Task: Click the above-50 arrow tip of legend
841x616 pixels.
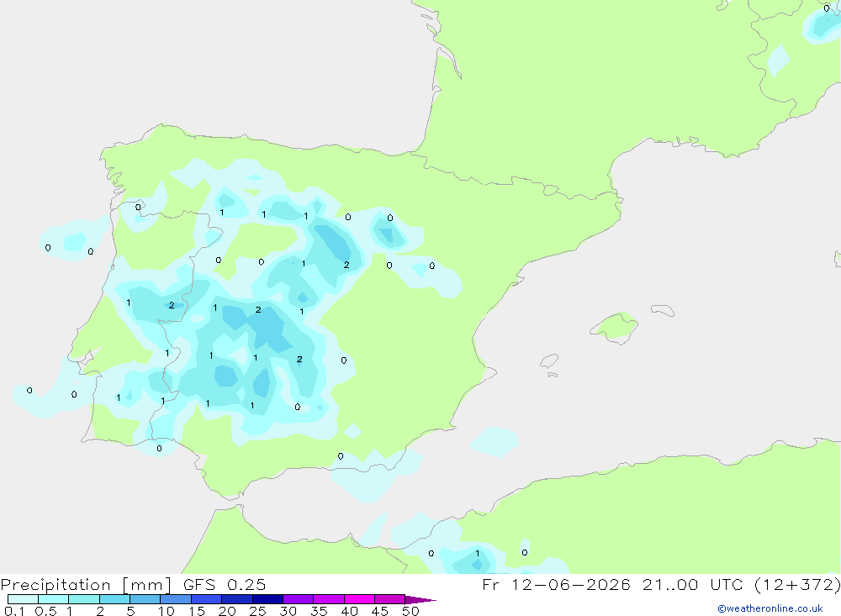Action: (x=420, y=599)
